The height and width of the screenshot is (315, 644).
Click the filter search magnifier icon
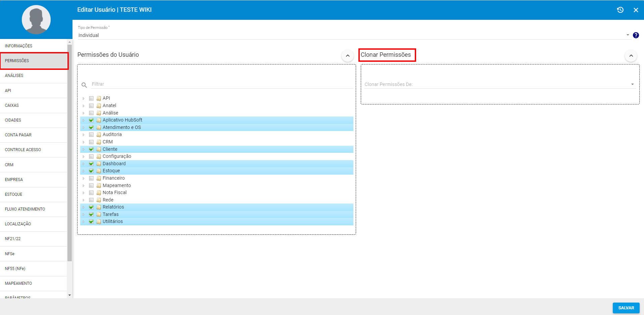click(84, 85)
